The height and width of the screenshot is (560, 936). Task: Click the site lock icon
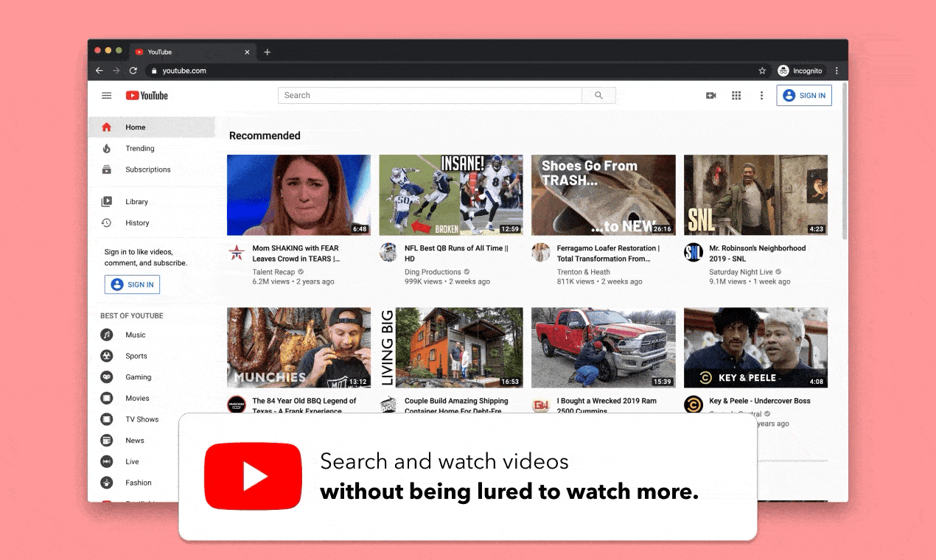[154, 71]
